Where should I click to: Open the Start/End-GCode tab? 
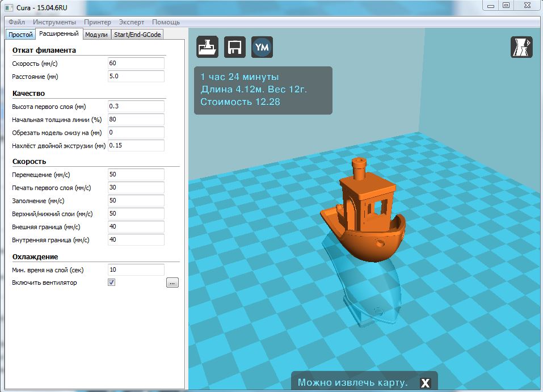137,35
